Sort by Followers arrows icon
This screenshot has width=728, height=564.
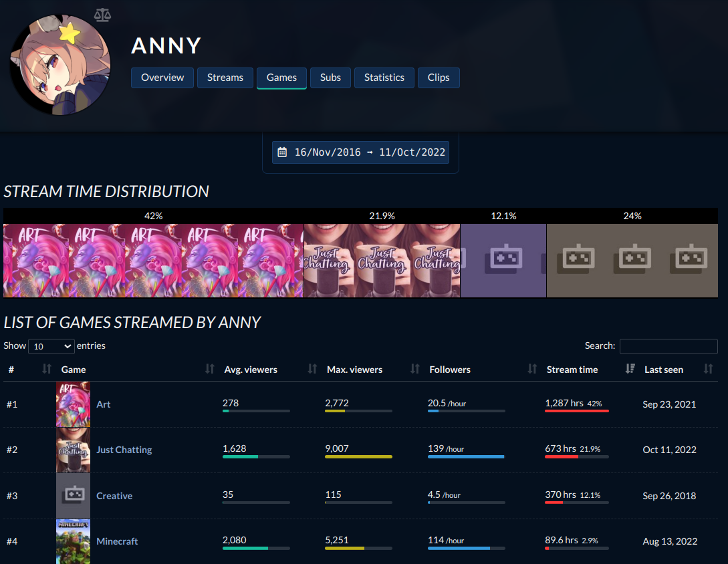(532, 369)
